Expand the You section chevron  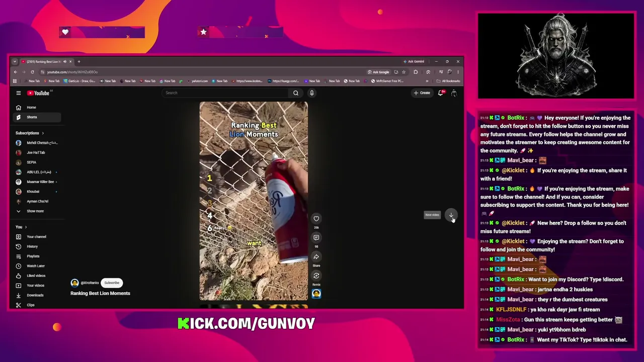[26, 227]
